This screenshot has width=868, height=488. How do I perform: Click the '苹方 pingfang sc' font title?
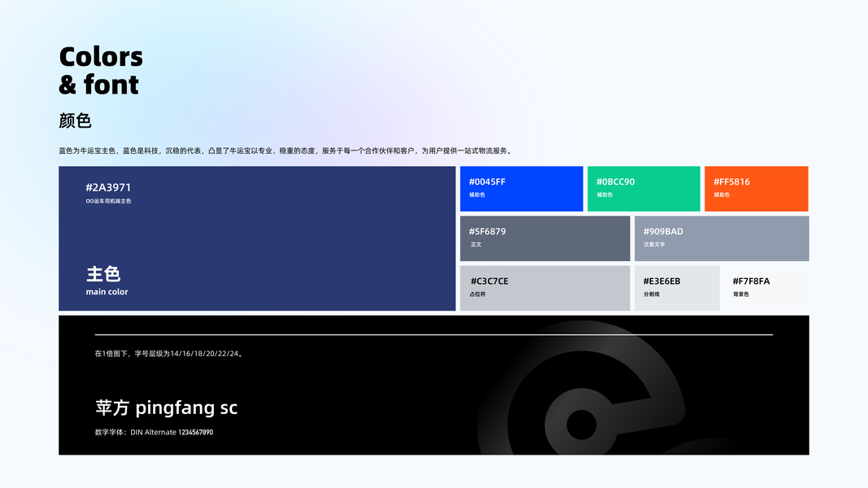coord(166,407)
